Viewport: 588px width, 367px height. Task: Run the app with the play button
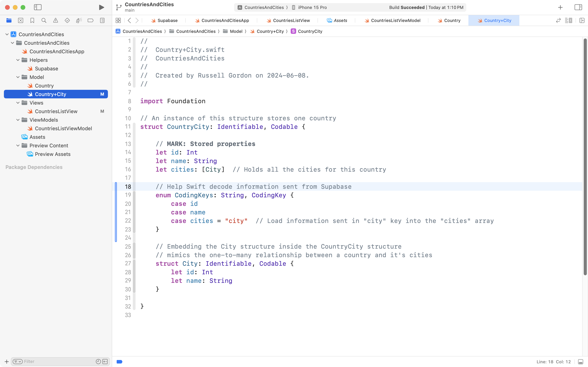pos(101,7)
